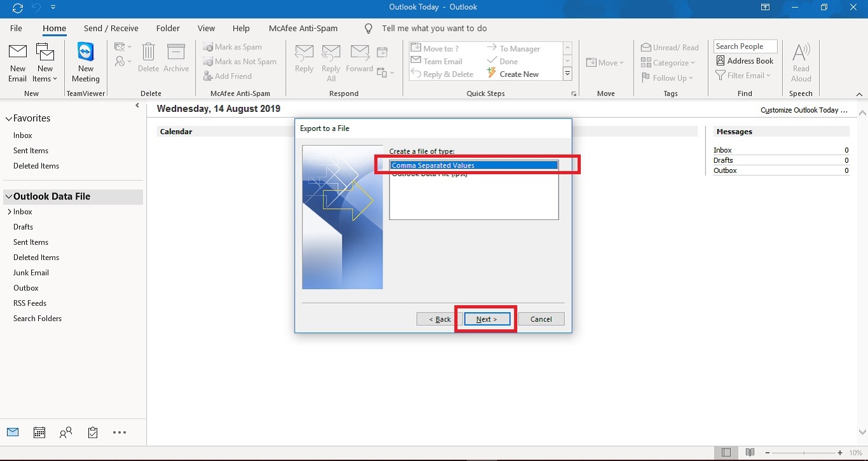Open Address Book
This screenshot has width=868, height=461.
[745, 61]
